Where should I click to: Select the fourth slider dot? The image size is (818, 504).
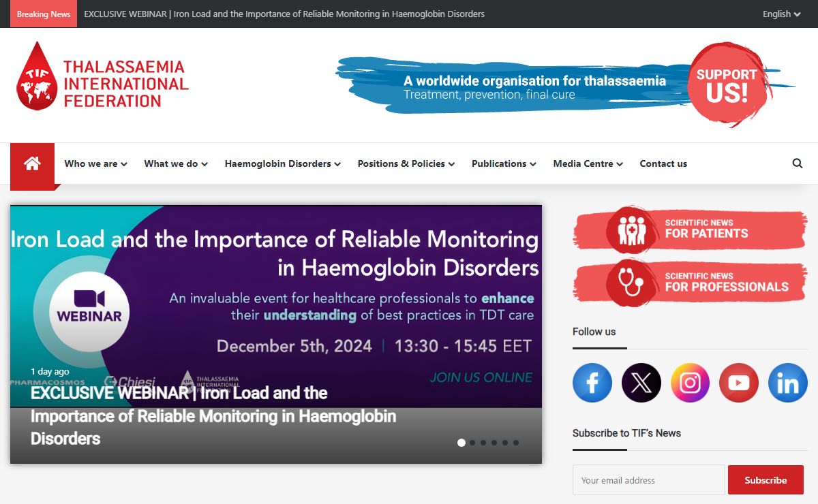coord(494,443)
